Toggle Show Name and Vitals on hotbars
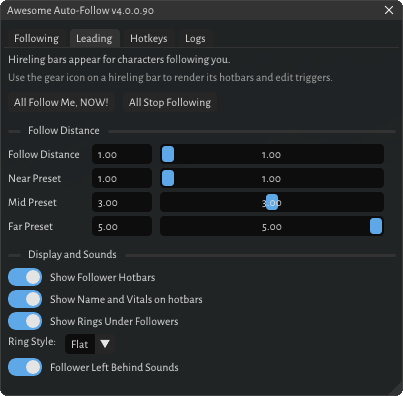This screenshot has width=403, height=396. coord(25,299)
